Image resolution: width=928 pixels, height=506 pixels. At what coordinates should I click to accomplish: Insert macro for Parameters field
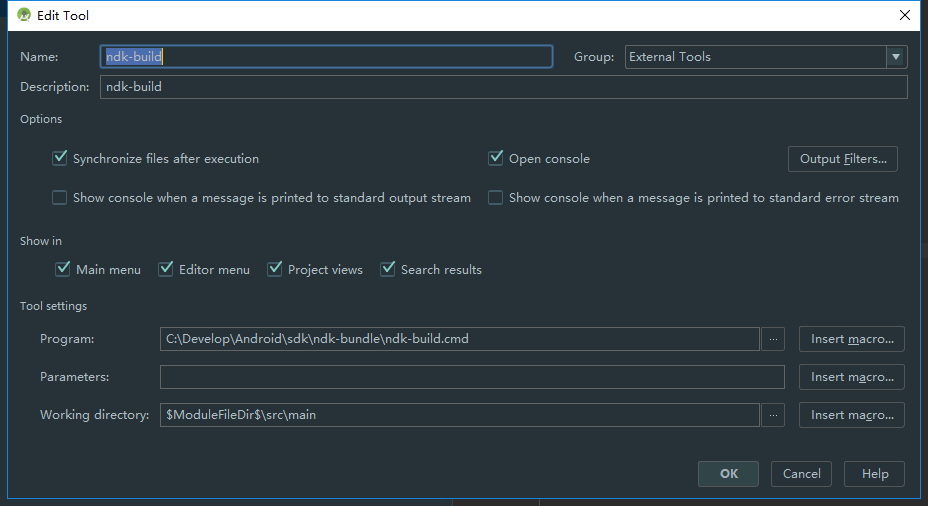coord(852,377)
